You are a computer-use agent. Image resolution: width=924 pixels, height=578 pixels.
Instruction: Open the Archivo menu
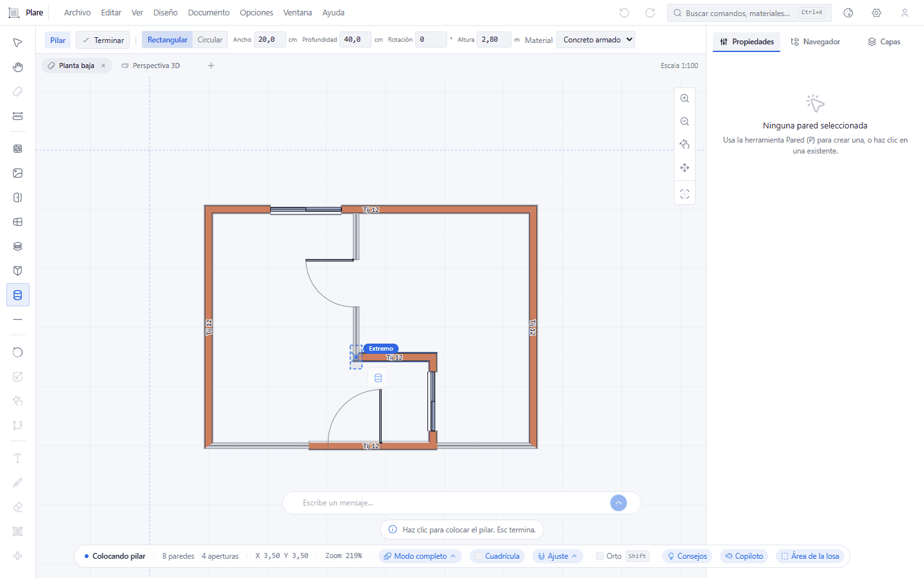[77, 13]
